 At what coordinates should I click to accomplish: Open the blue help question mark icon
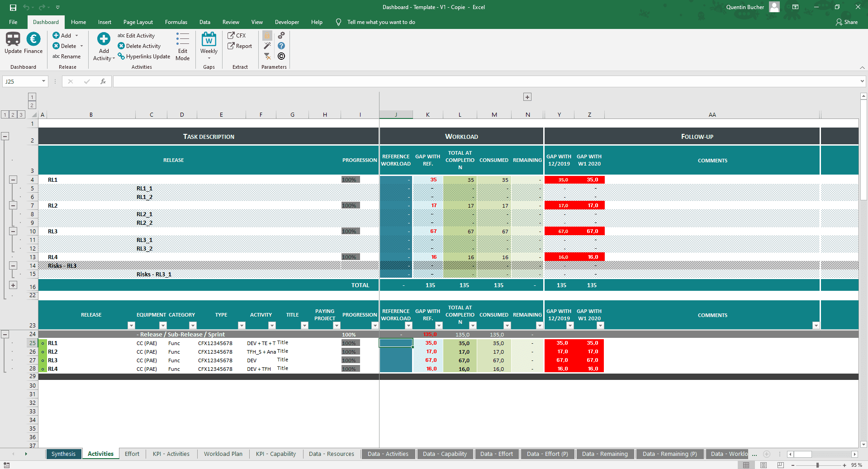281,46
